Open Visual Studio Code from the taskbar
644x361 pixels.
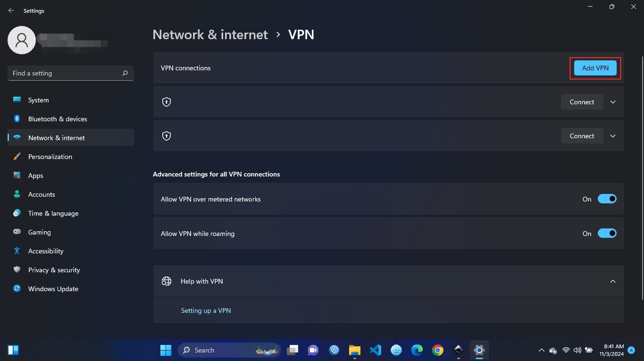coord(375,350)
